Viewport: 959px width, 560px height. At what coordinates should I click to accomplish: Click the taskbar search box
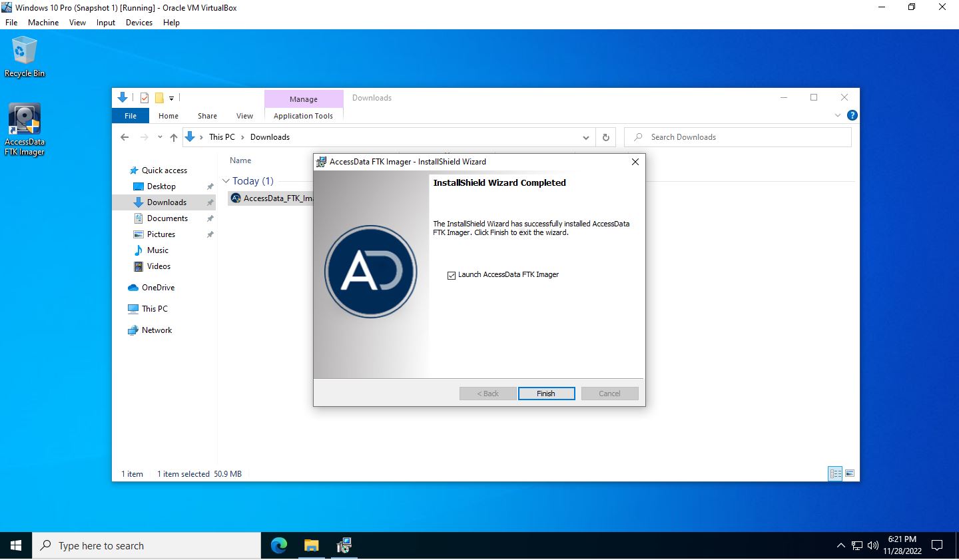click(x=147, y=546)
